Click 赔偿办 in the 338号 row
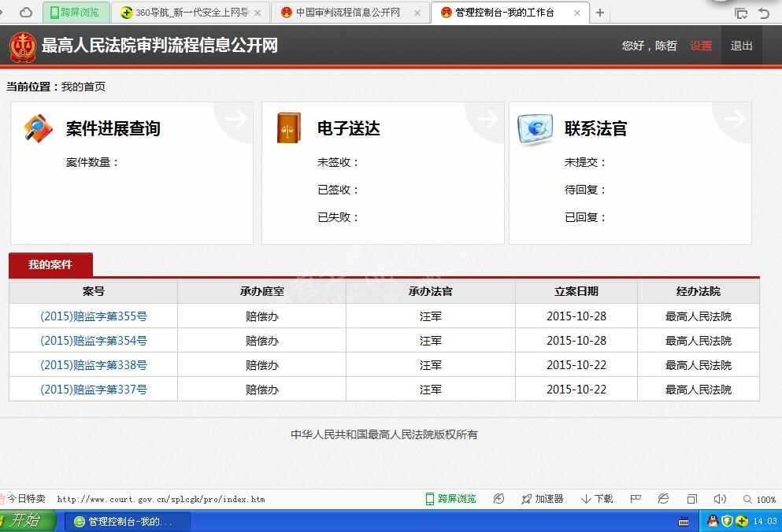Screen dimensions: 782x532 [x=261, y=365]
